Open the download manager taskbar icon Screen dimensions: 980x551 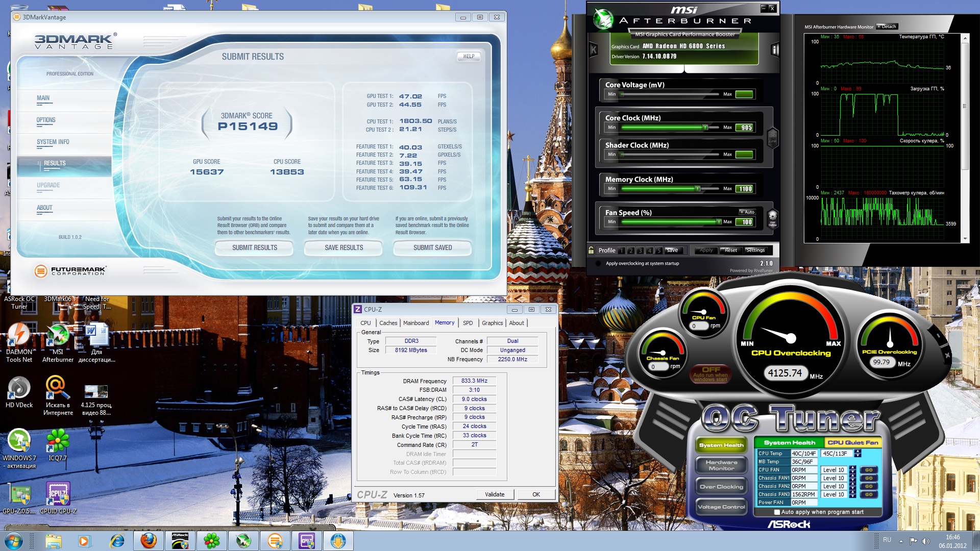pos(338,541)
